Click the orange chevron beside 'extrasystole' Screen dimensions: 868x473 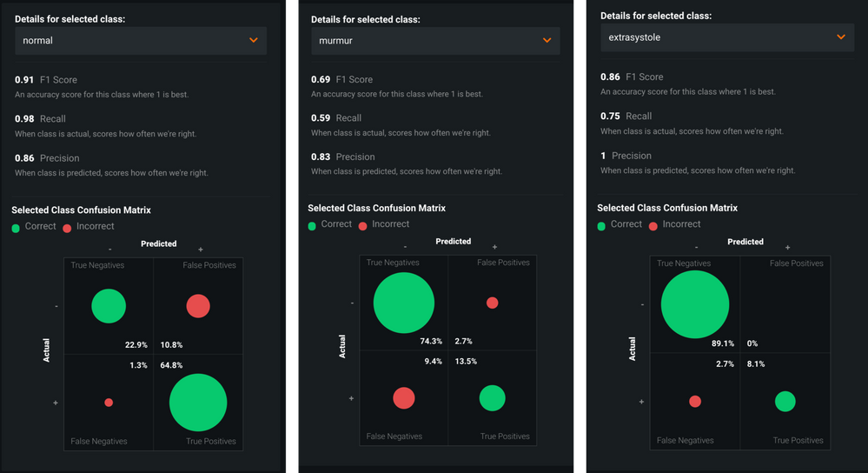tap(841, 37)
